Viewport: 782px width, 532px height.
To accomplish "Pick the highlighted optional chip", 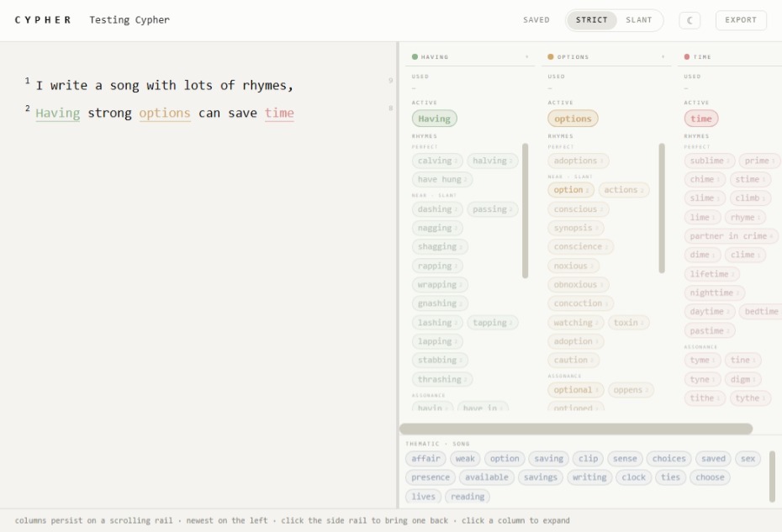I will pos(575,390).
